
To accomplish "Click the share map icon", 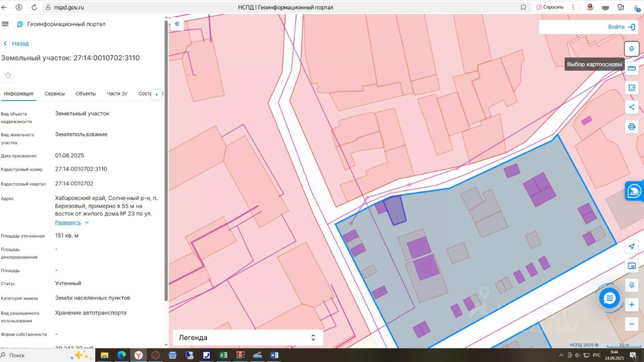I will pyautogui.click(x=631, y=107).
